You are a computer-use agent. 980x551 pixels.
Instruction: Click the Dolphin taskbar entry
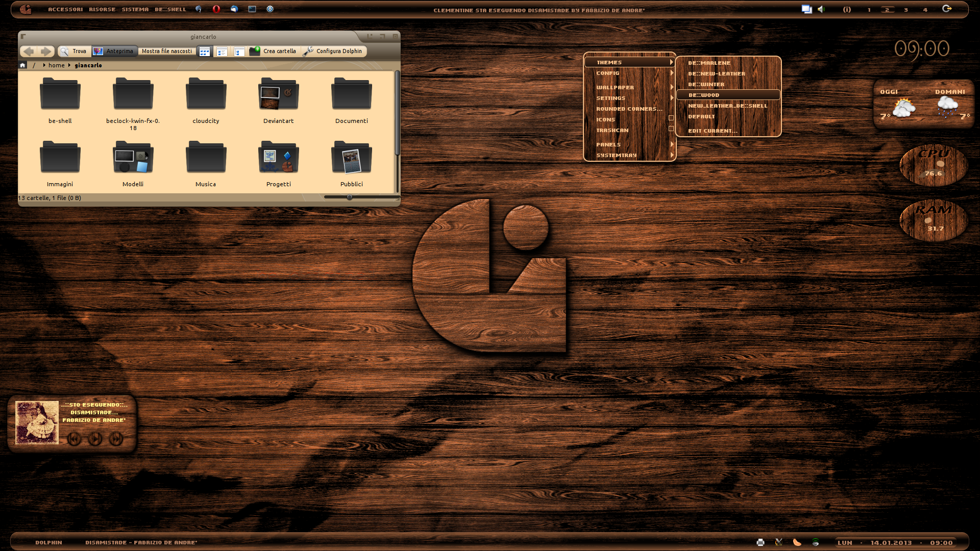coord(48,542)
